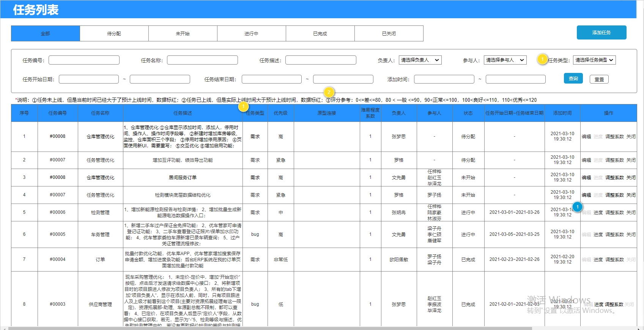Viewport: 644px width, 330px height.
Task: Close the row 1 task owned by 张梦思
Action: (x=631, y=137)
